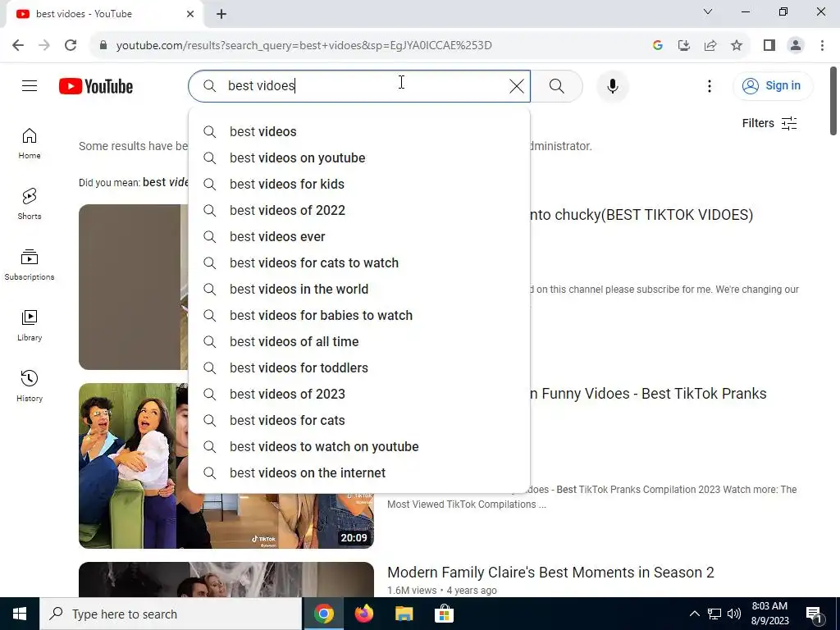Open the TikTok pranks video thumbnail

point(226,466)
